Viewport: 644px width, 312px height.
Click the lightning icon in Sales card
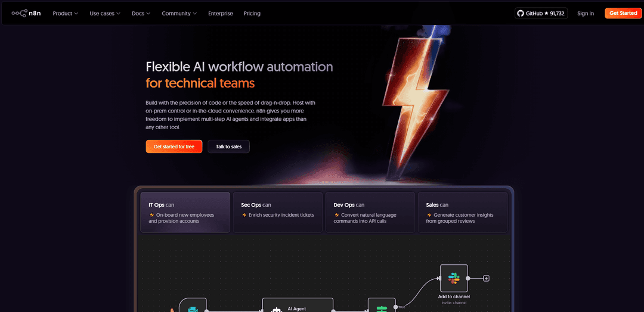tap(429, 215)
